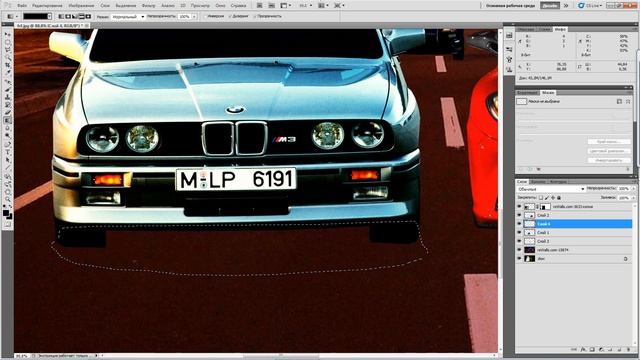The width and height of the screenshot is (640, 360).
Task: Select the Основная рабочая среда workspace
Action: pyautogui.click(x=511, y=6)
